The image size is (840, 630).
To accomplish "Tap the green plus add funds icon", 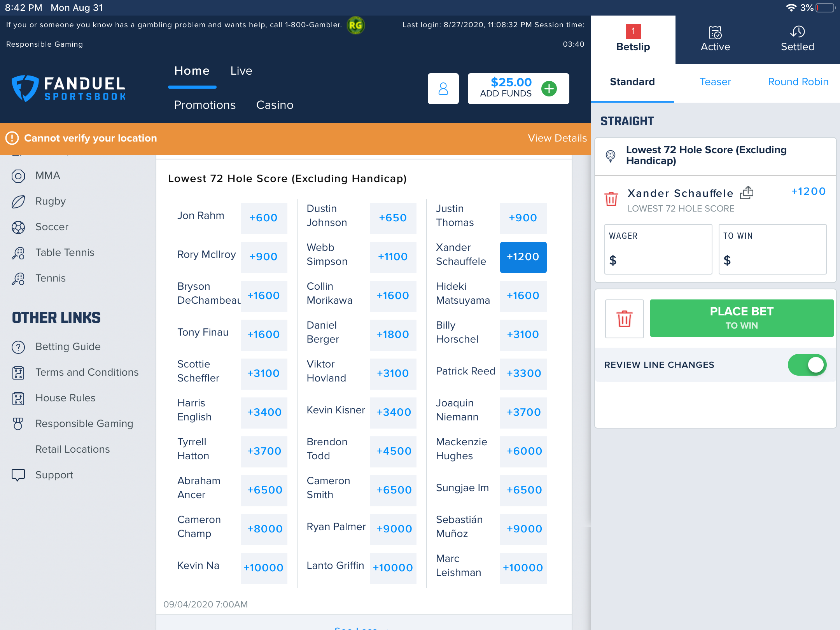I will click(549, 89).
